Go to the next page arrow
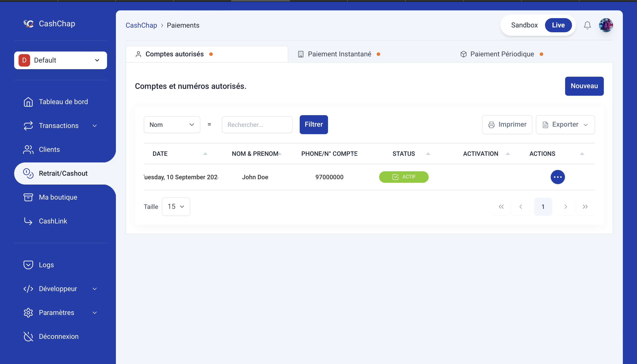 click(x=565, y=207)
